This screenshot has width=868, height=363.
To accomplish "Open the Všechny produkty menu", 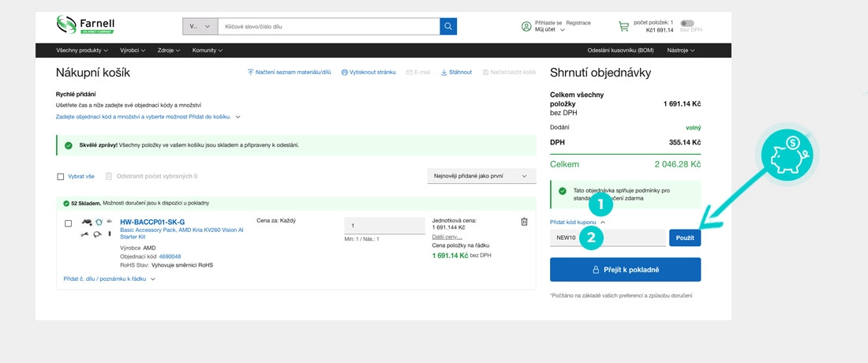I will point(83,50).
